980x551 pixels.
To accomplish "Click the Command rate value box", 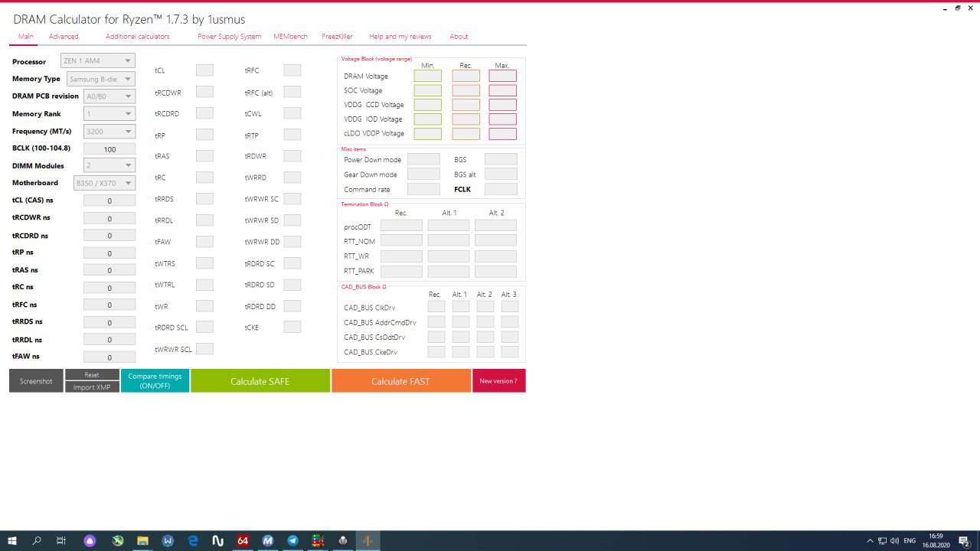I will click(423, 189).
